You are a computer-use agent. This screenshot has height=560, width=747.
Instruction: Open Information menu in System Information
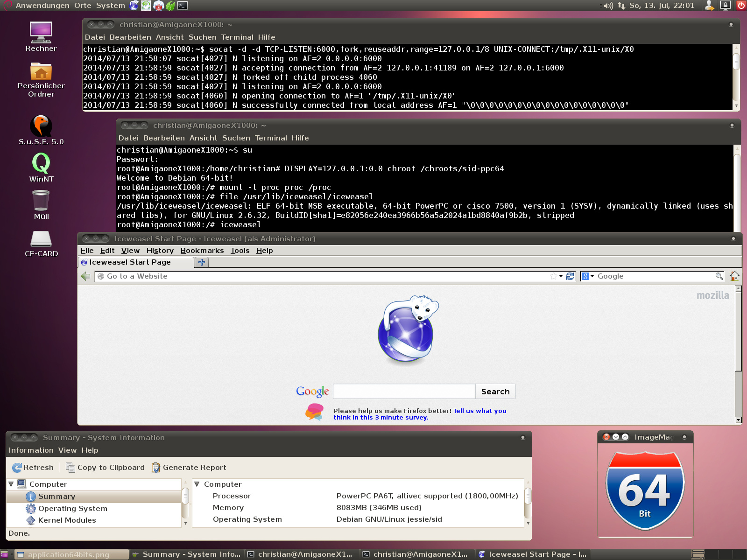(x=31, y=450)
